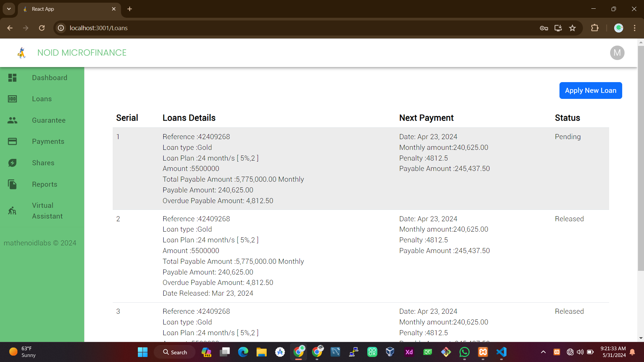Show hidden system tray icons
The height and width of the screenshot is (362, 644).
coord(543,352)
